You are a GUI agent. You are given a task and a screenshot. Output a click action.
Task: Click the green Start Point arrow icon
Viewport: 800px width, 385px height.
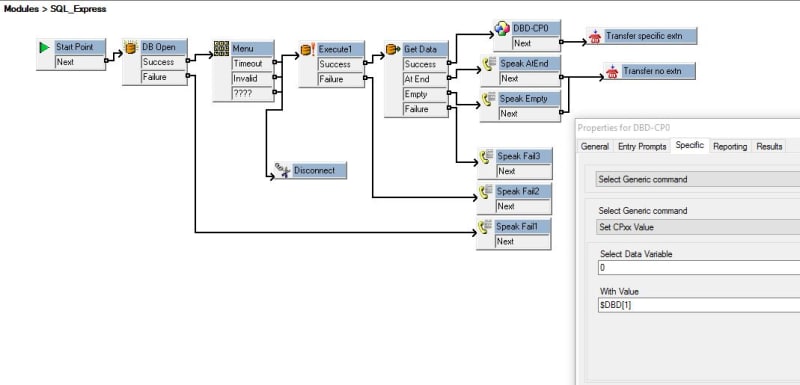point(45,47)
